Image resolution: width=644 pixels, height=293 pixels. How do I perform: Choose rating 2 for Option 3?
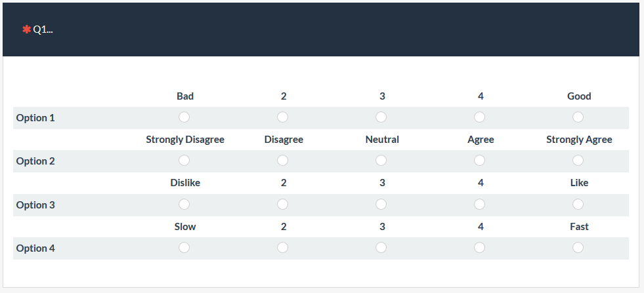point(283,205)
